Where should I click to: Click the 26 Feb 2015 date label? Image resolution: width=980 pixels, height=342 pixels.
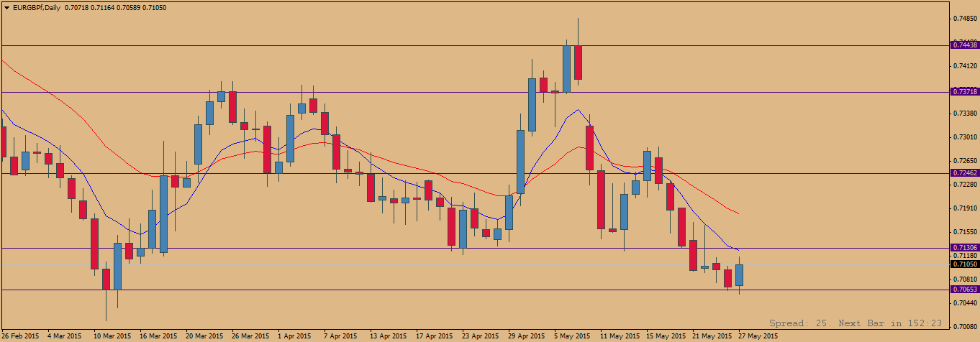[21, 336]
